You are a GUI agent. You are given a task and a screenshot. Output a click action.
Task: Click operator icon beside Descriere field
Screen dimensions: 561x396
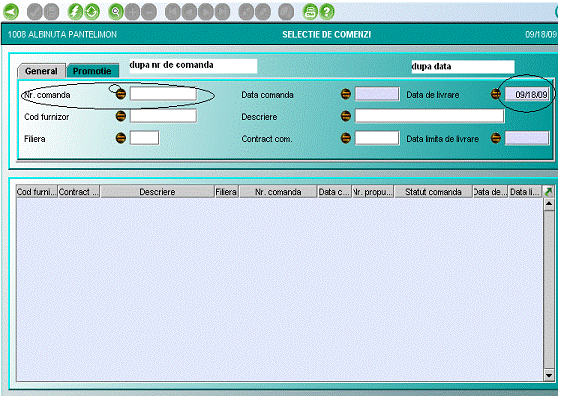click(346, 116)
